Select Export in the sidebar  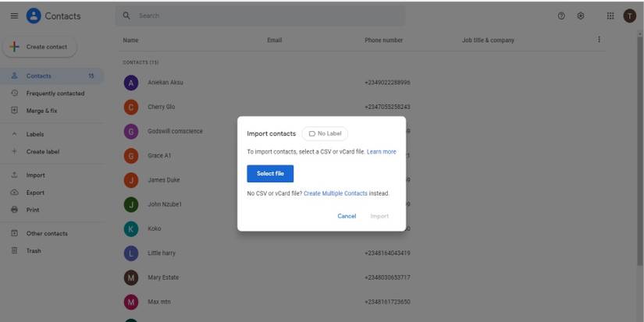35,193
